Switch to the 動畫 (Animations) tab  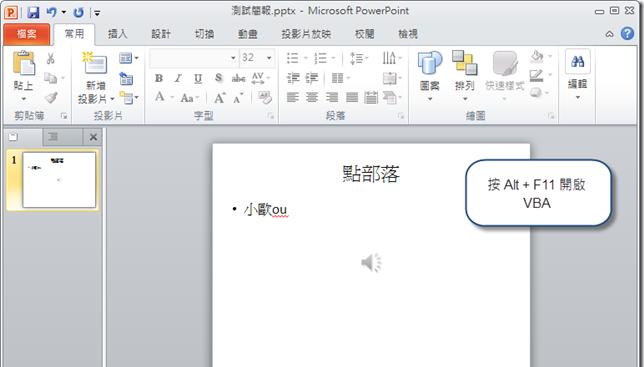248,34
